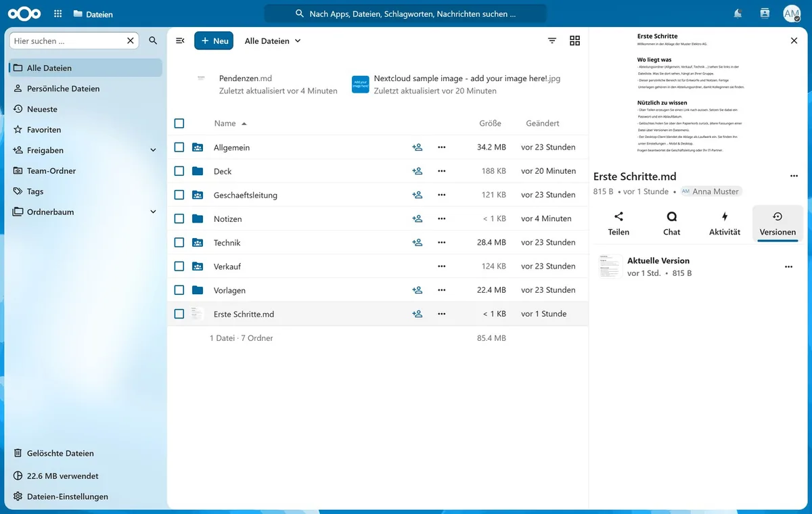Check the Vorlagen folder checkbox
The image size is (812, 514).
click(179, 290)
